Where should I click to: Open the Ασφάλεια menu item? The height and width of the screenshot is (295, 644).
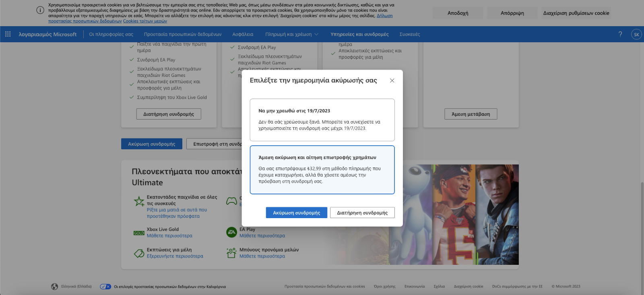pos(243,34)
